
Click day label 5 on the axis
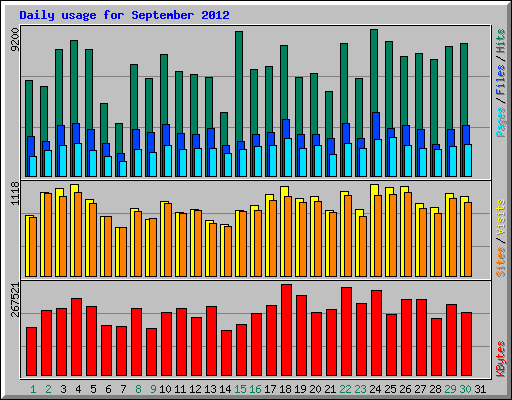[x=93, y=389]
